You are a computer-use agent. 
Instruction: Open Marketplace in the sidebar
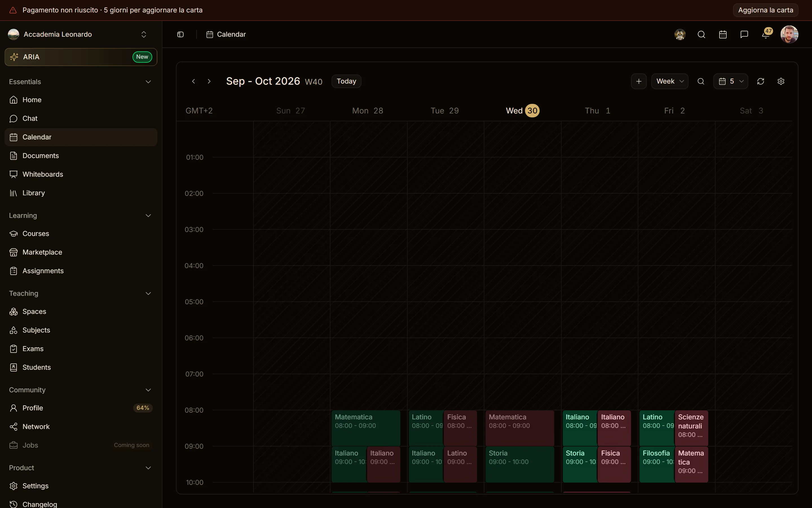81,252
